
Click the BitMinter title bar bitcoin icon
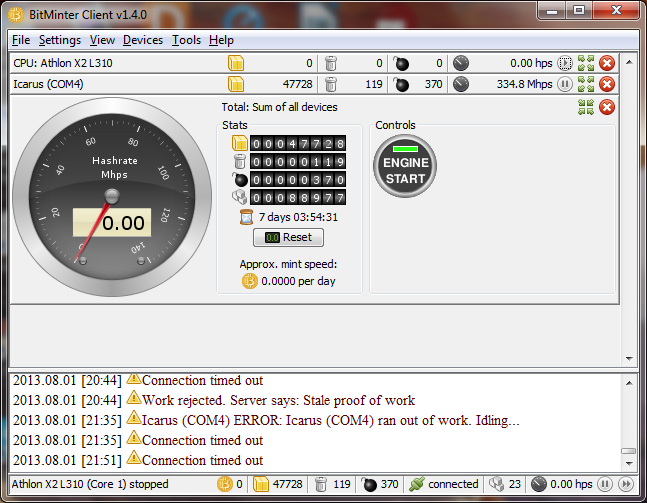tap(16, 15)
